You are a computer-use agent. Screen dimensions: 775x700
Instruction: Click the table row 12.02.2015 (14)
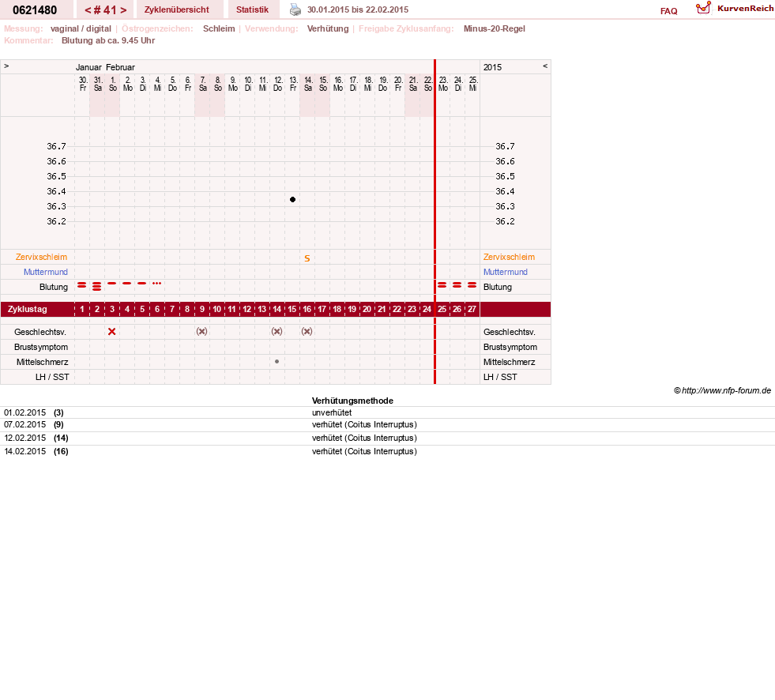387,438
